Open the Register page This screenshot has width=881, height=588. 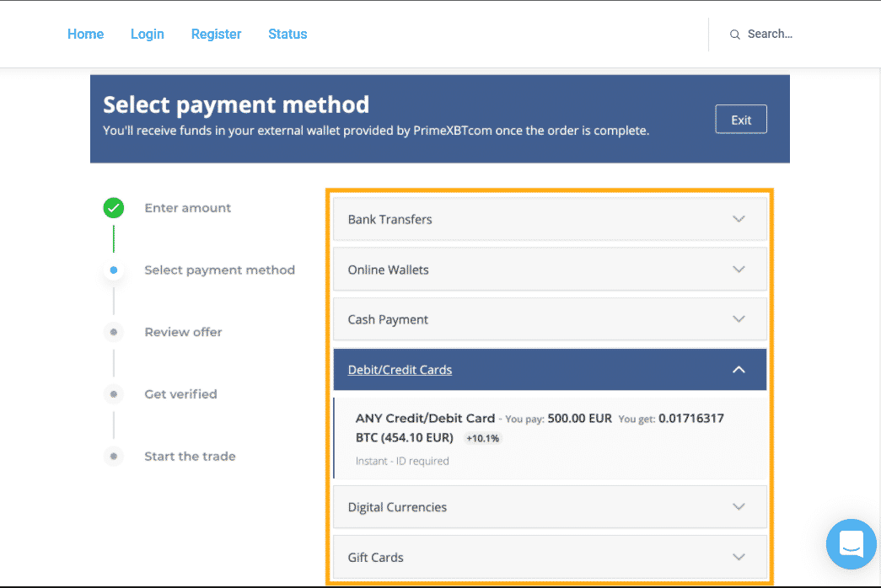[x=217, y=35]
